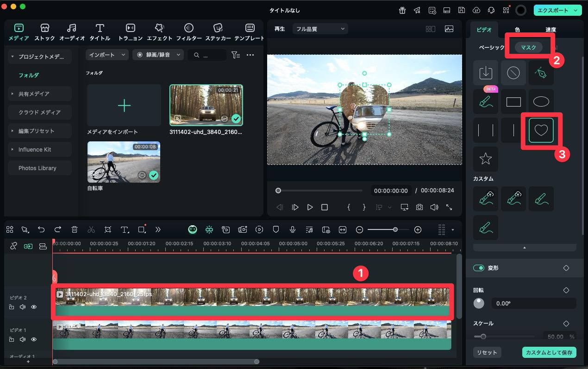Image resolution: width=588 pixels, height=369 pixels.
Task: Apply the ellipse mask shape
Action: coord(541,102)
